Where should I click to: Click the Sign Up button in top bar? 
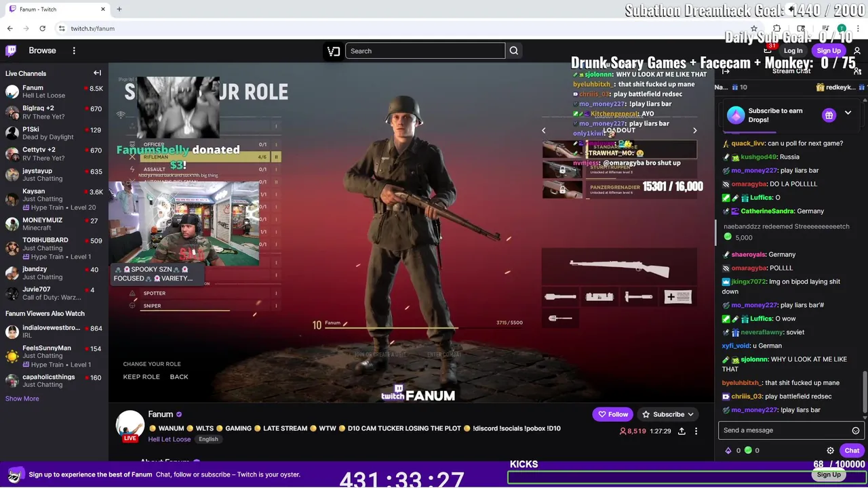(x=829, y=51)
